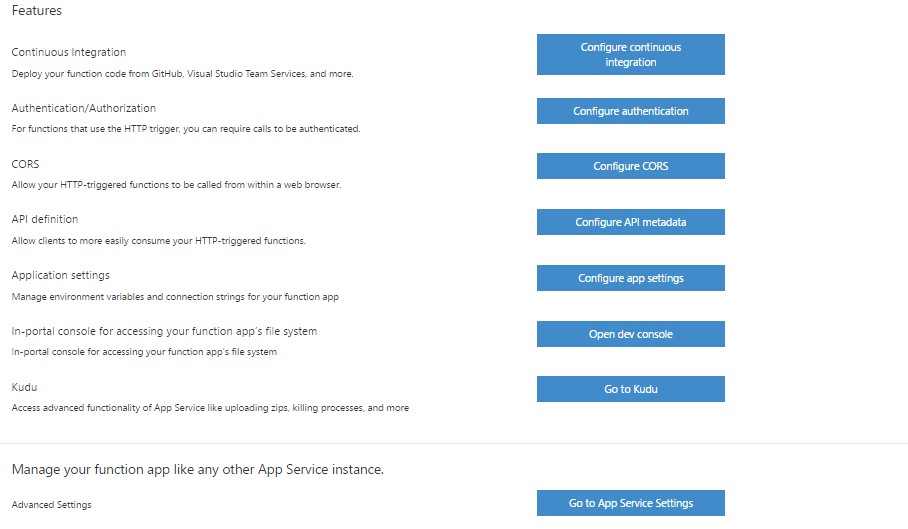
Task: Click the Authentication/Authorization heading
Action: (x=83, y=108)
